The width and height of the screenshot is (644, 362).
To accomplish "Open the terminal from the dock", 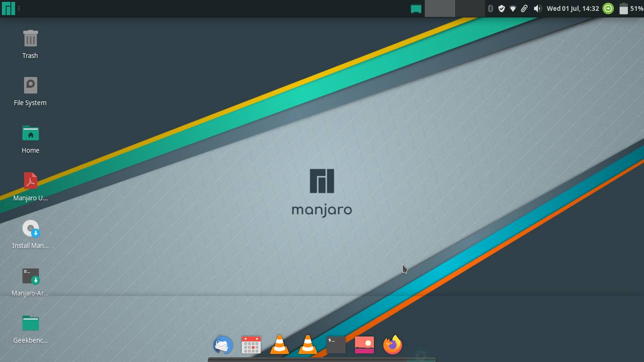I will click(336, 345).
